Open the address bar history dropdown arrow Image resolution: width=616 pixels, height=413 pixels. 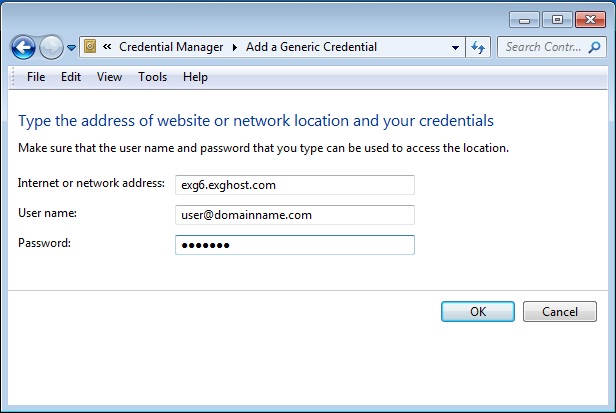coord(455,48)
